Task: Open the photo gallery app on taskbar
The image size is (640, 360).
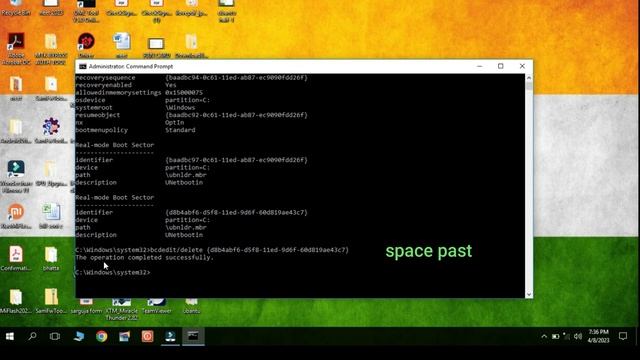Action: pyautogui.click(x=124, y=336)
